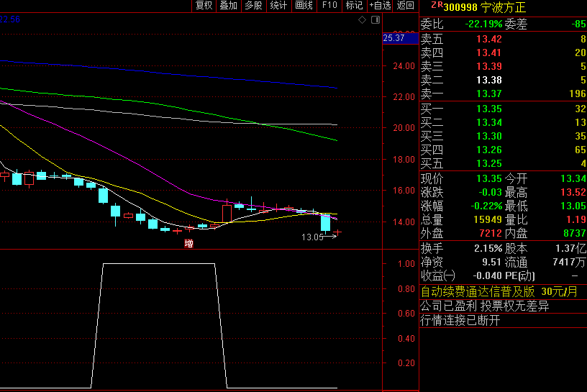Image resolution: width=587 pixels, height=392 pixels.
Task: Open the 叠加 overlay option
Action: [x=229, y=6]
